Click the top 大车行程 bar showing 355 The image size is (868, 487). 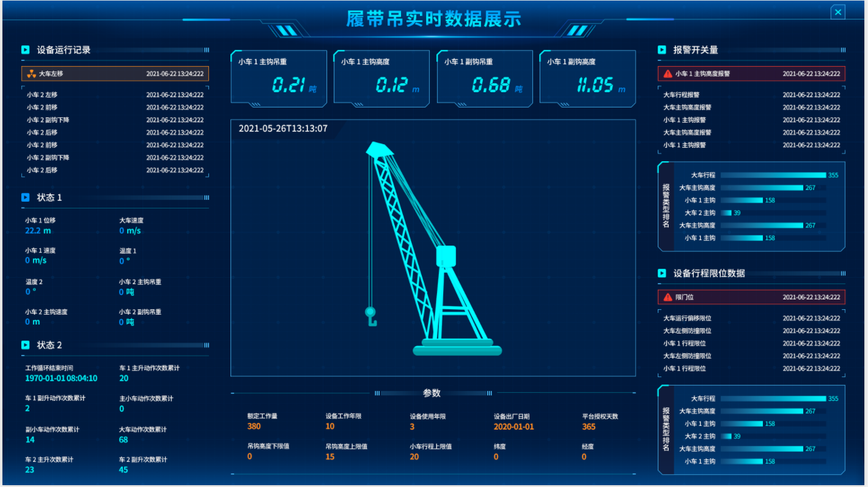pyautogui.click(x=773, y=175)
